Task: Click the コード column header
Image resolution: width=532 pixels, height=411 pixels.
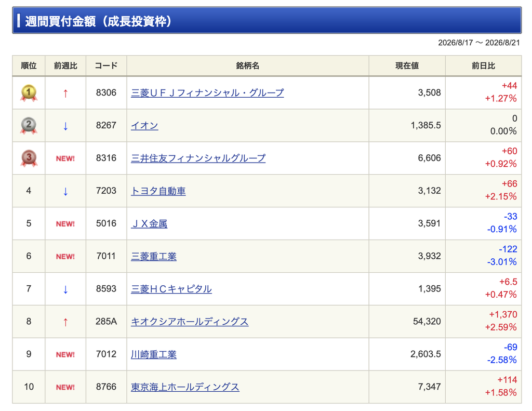Action: click(106, 66)
